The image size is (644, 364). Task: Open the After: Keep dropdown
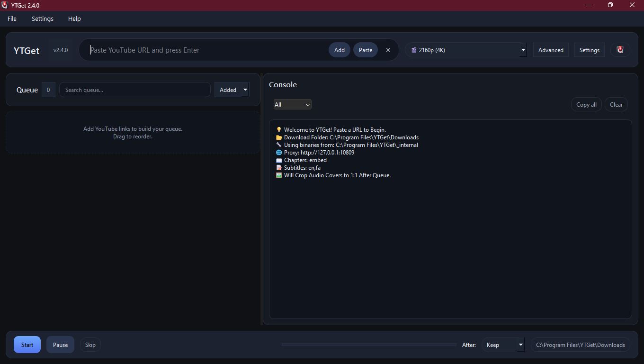(503, 345)
